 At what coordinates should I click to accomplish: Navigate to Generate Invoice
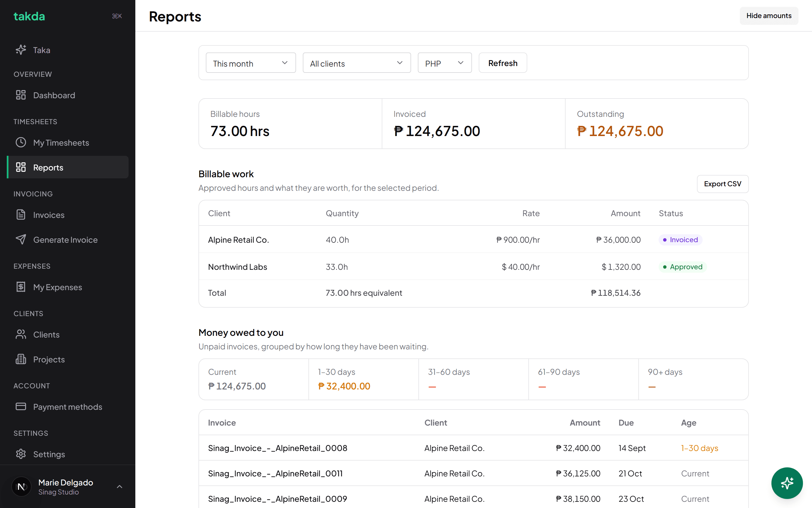tap(67, 240)
